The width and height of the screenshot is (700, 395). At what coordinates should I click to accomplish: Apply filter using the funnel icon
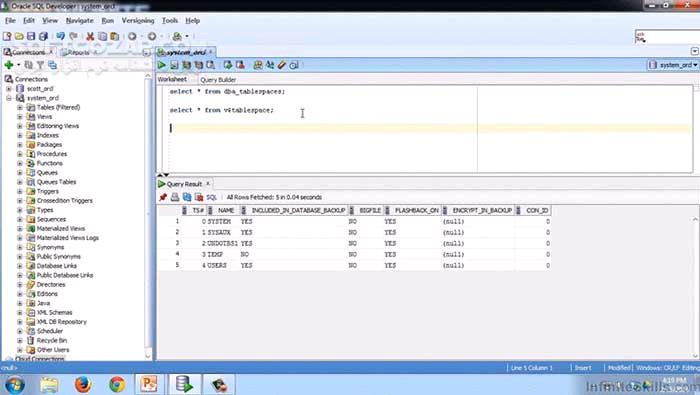coord(40,65)
